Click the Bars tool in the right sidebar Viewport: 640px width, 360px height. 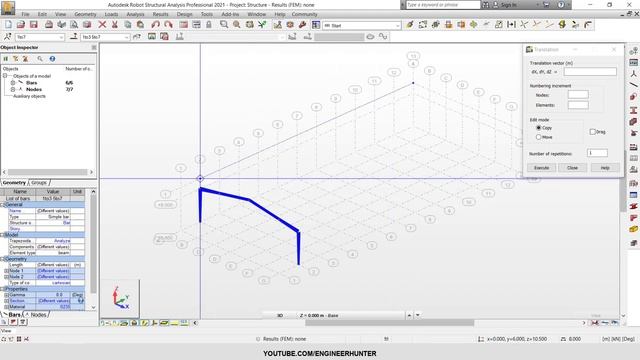[x=633, y=85]
